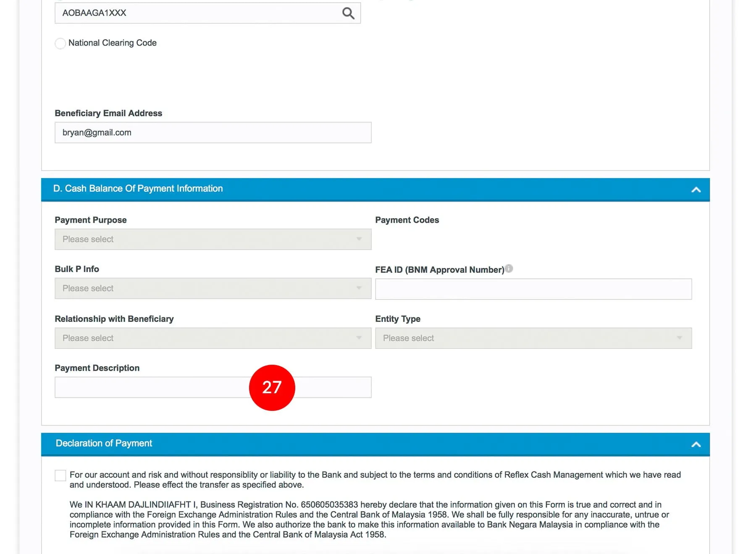Open the Bulk P Info dropdown
The height and width of the screenshot is (554, 756).
(x=213, y=288)
